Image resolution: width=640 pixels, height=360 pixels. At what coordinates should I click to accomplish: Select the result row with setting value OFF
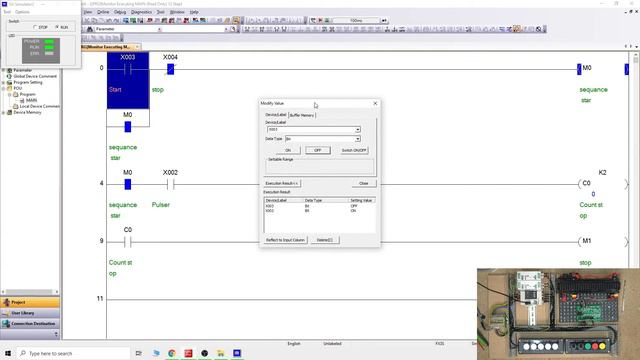pos(319,206)
